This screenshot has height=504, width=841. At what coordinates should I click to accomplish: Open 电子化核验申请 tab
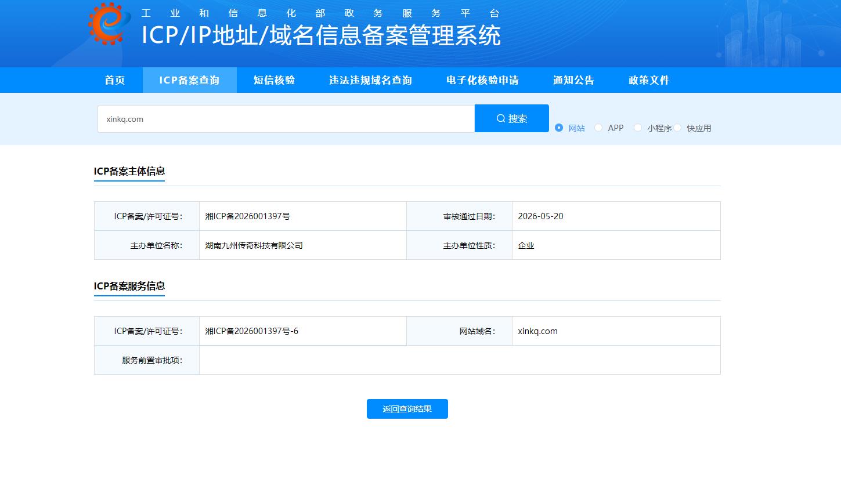tap(483, 80)
